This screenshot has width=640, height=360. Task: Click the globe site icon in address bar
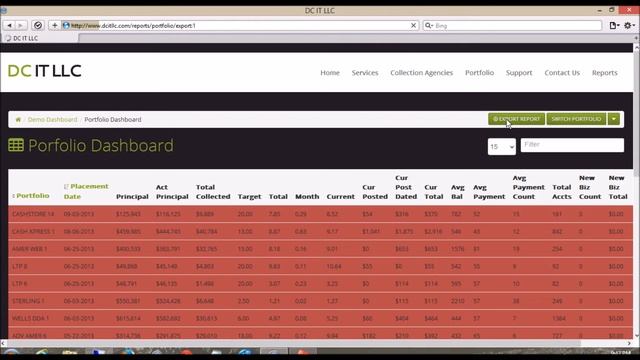[x=66, y=25]
